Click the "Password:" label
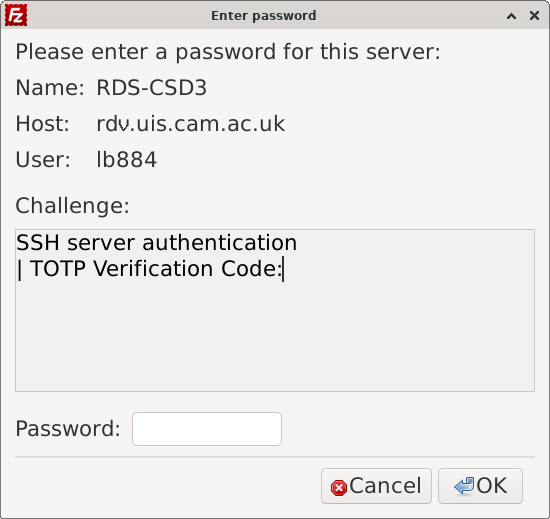 68,429
